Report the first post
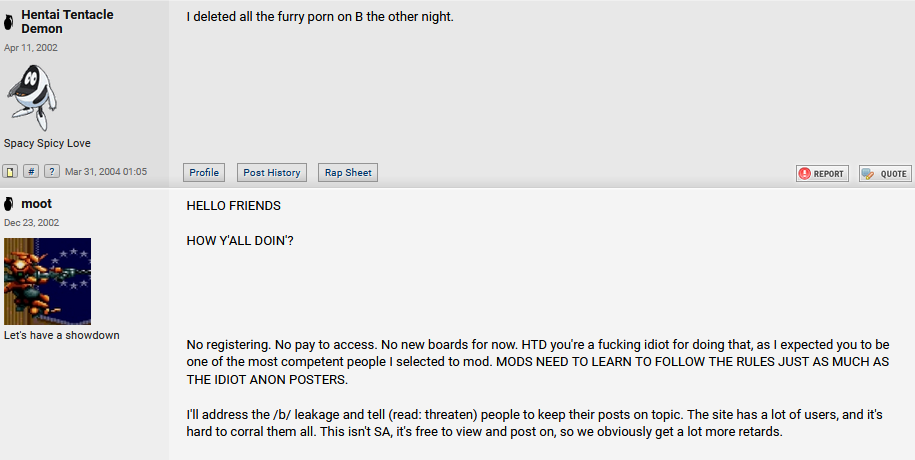 click(x=822, y=173)
